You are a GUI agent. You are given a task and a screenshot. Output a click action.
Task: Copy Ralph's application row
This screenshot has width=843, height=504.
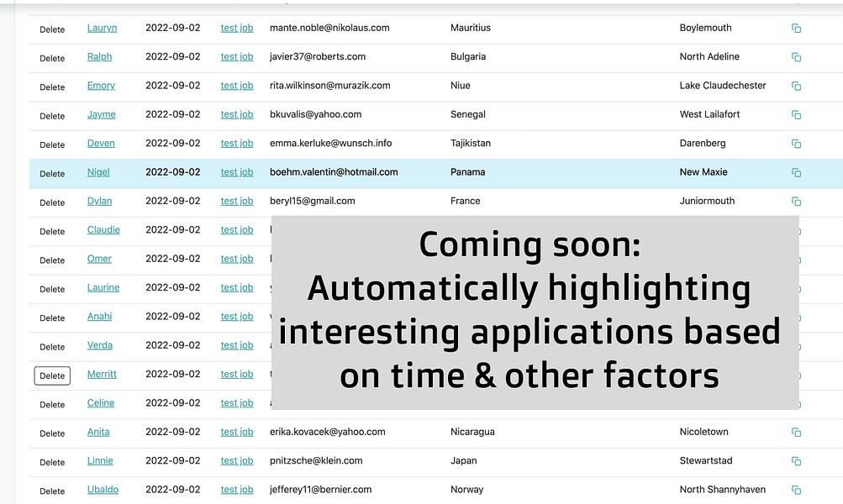click(796, 57)
